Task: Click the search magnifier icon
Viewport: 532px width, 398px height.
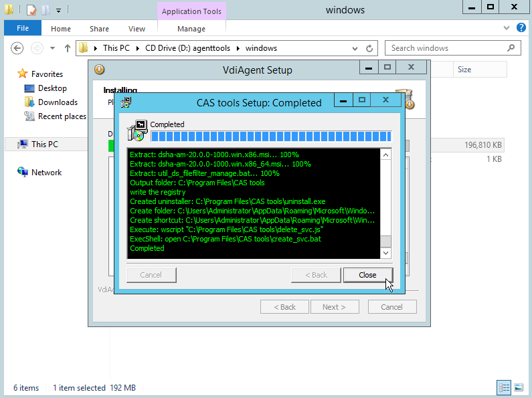Action: coord(511,47)
